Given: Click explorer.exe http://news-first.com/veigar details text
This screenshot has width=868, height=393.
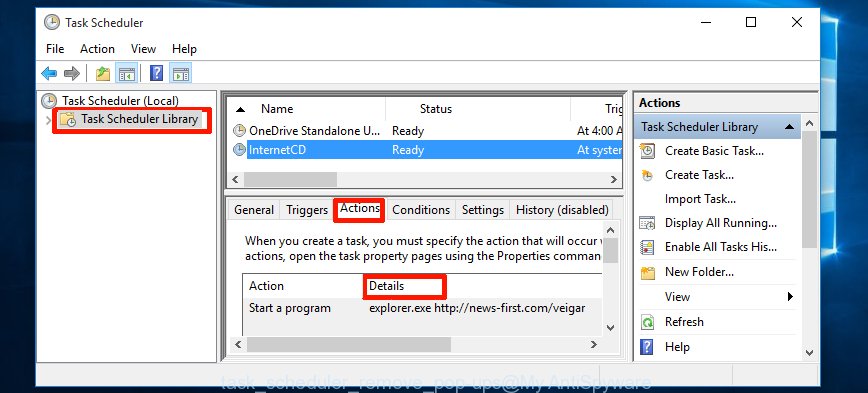Looking at the screenshot, I should coord(477,308).
